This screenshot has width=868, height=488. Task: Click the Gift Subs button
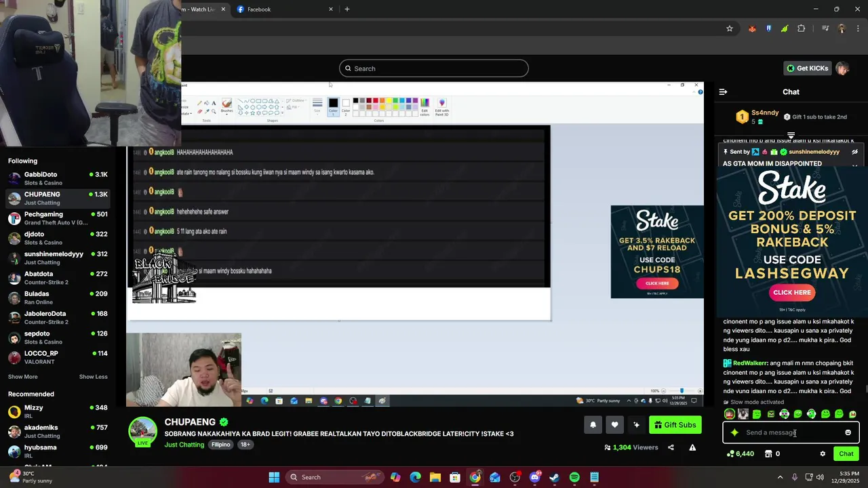(x=675, y=425)
